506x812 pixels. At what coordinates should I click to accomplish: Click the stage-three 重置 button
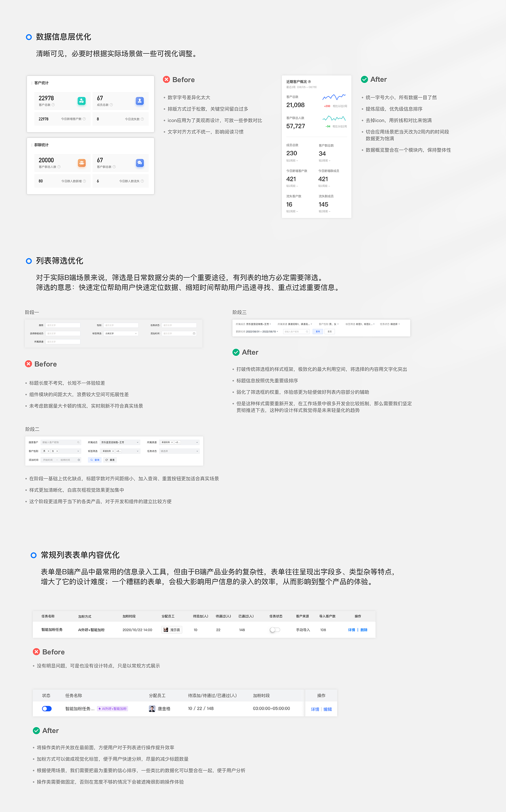330,331
